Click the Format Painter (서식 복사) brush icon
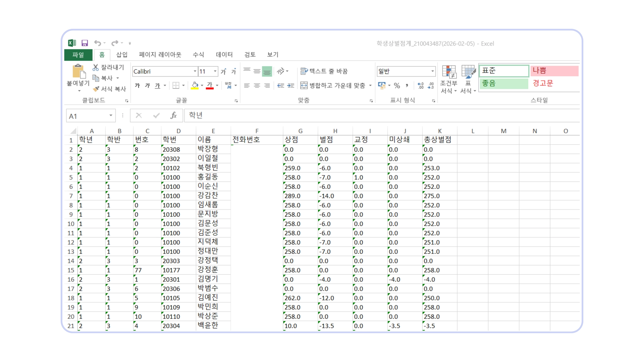Screen dimensions: 644x362 pyautogui.click(x=96, y=89)
